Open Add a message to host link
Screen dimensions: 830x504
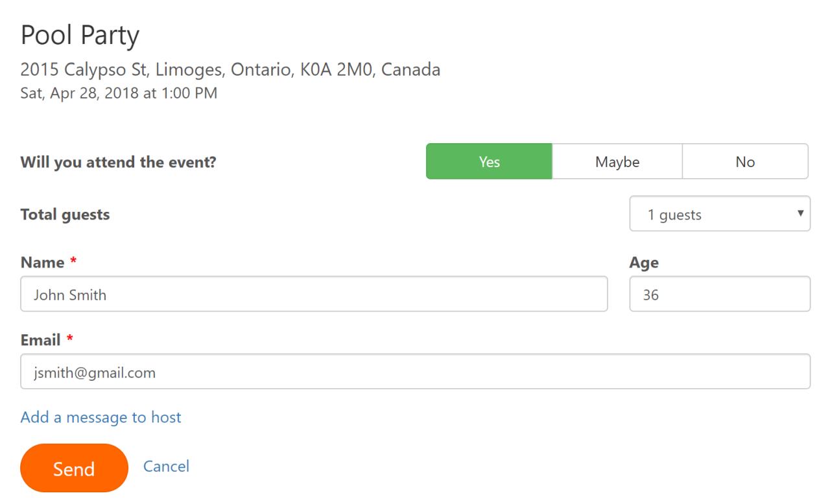pos(101,417)
